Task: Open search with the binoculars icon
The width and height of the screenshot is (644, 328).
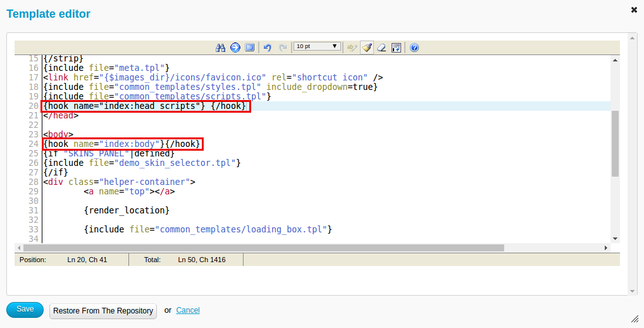Action: point(221,47)
